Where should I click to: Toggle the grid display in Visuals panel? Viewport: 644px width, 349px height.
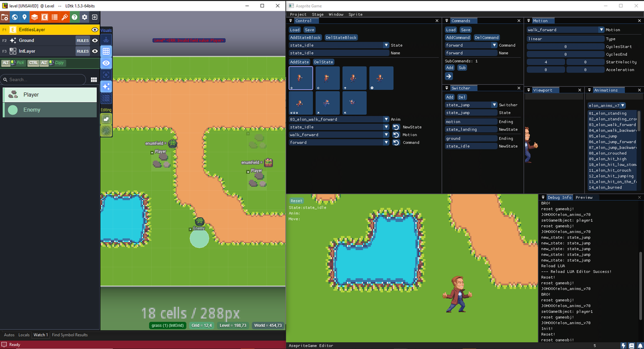pyautogui.click(x=106, y=51)
